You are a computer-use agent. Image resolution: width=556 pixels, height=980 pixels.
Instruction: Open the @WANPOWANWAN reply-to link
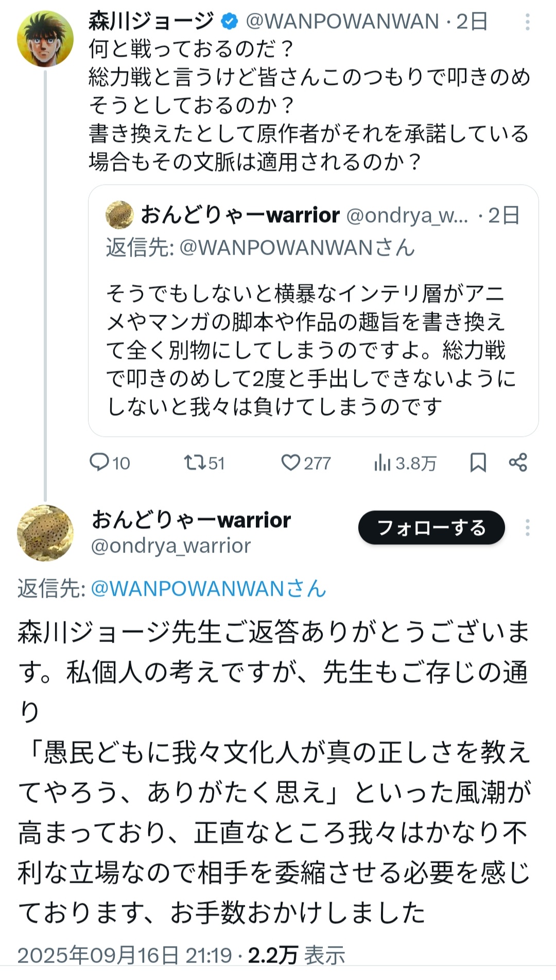tap(208, 589)
